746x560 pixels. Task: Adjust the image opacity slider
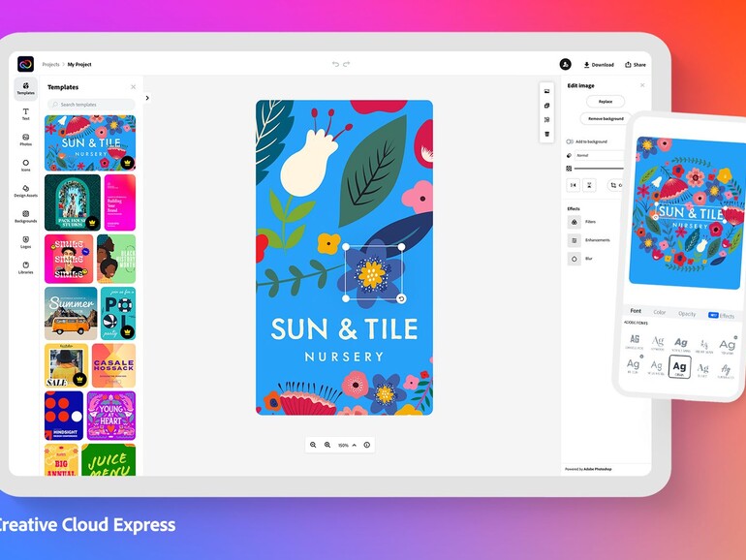[599, 169]
